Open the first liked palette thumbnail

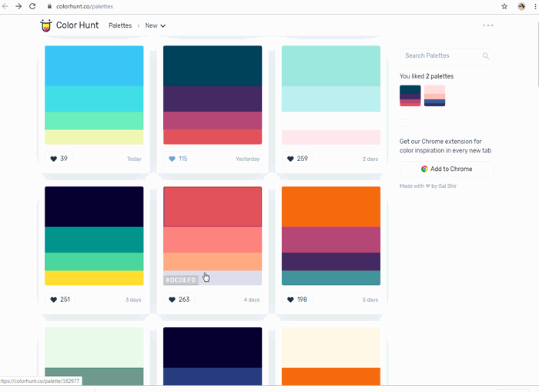[410, 95]
